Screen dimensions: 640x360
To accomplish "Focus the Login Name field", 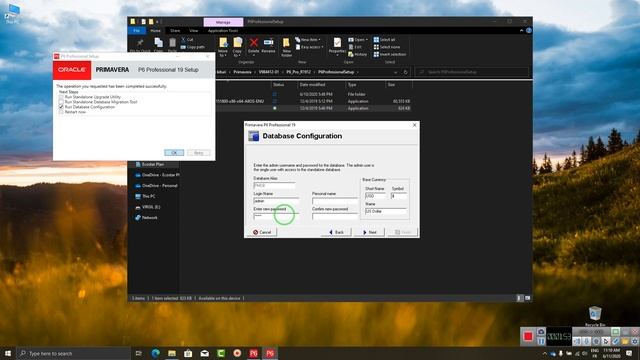I will [x=276, y=201].
